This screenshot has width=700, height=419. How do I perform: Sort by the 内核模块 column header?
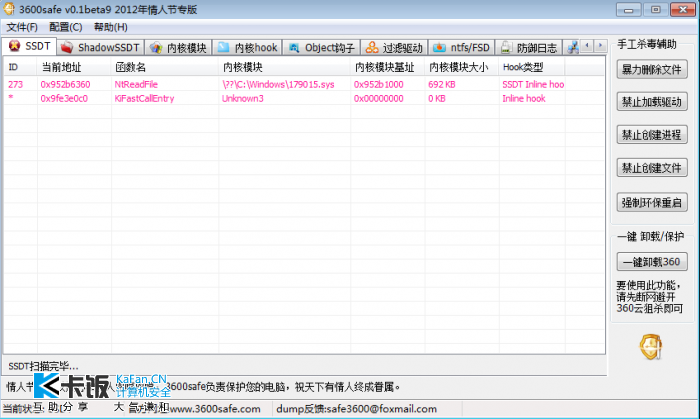(x=284, y=67)
